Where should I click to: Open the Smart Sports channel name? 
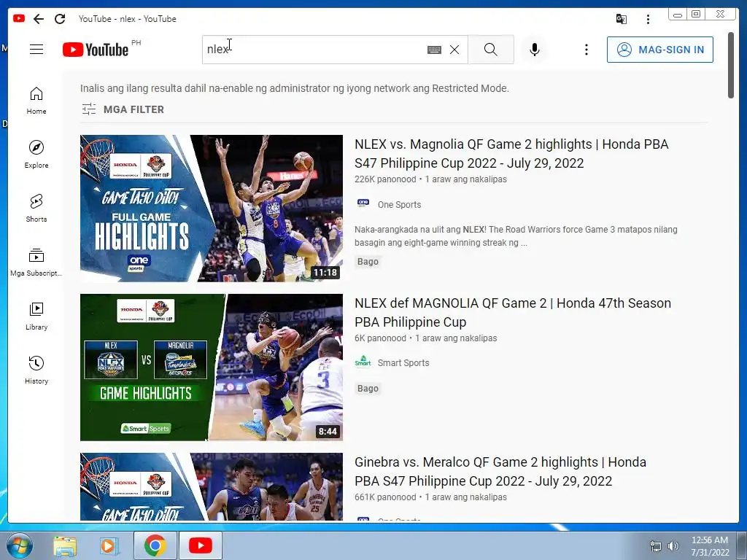tap(403, 363)
